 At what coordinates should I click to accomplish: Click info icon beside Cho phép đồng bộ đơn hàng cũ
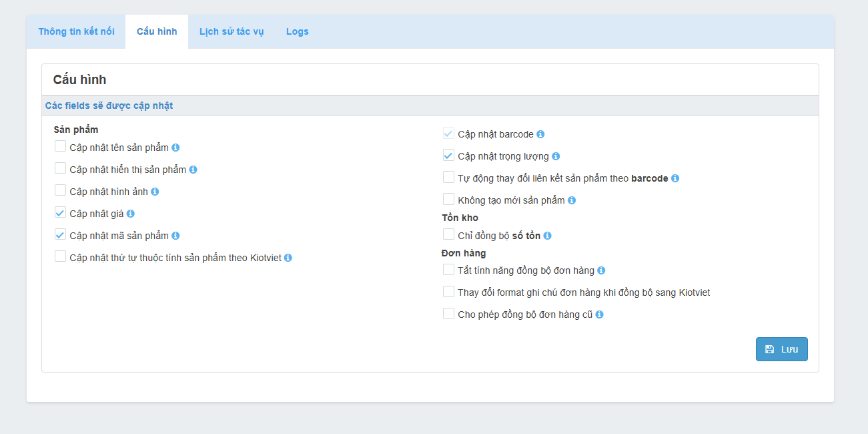(600, 314)
